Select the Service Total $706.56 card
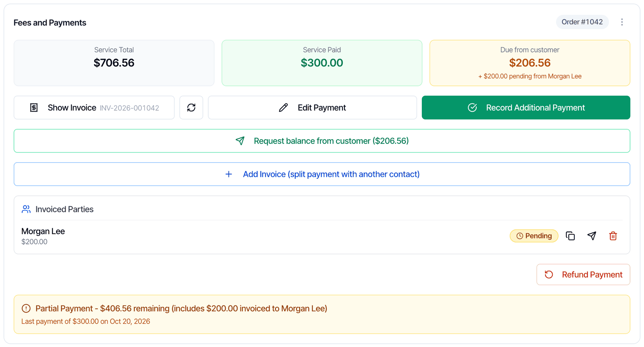 click(114, 63)
